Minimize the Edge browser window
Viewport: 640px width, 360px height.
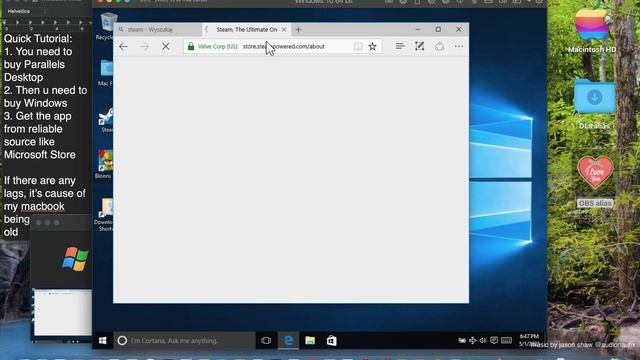tap(418, 29)
